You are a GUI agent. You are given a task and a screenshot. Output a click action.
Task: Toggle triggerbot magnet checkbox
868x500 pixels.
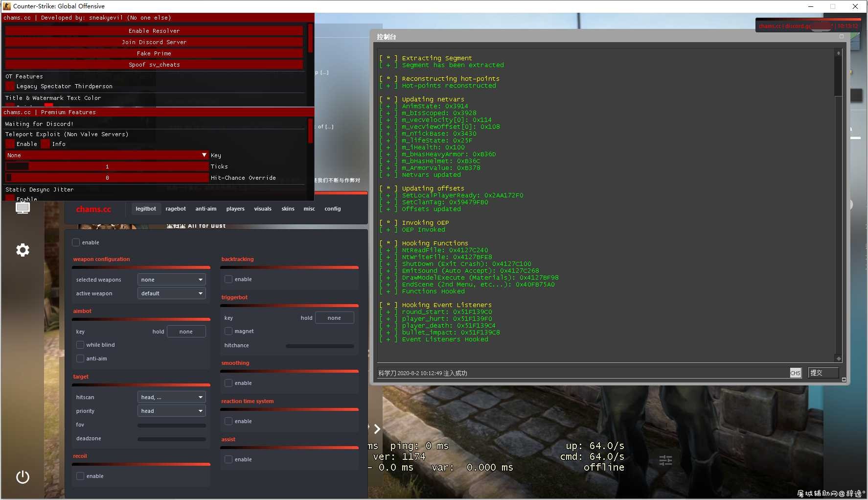click(x=228, y=331)
